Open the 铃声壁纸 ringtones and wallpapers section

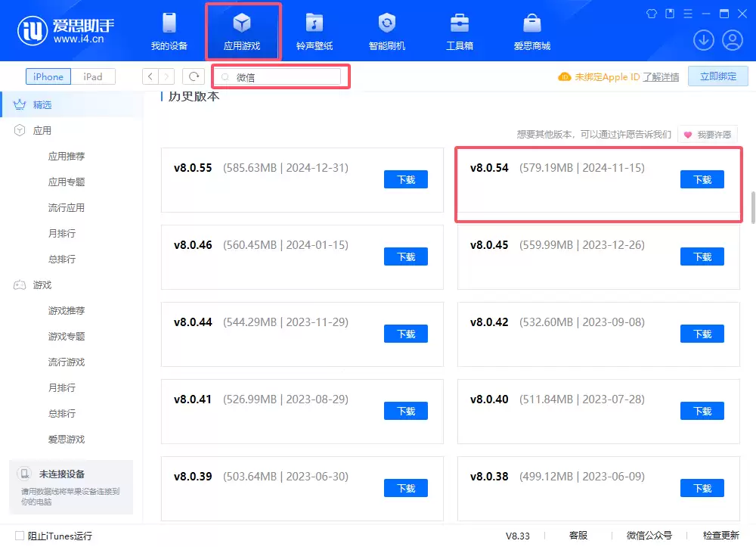pyautogui.click(x=314, y=30)
